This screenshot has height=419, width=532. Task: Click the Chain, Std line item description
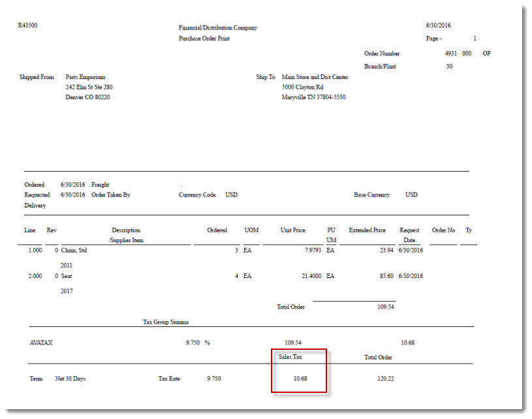click(x=74, y=251)
